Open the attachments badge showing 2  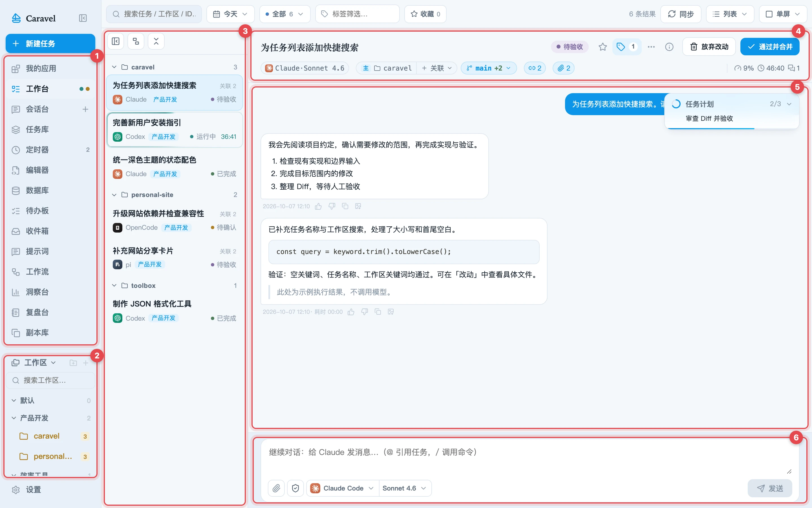tap(564, 68)
